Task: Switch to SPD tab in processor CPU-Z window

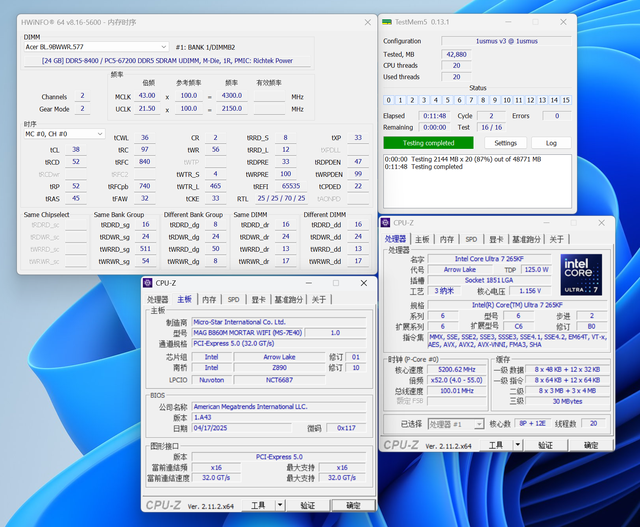Action: 471,239
